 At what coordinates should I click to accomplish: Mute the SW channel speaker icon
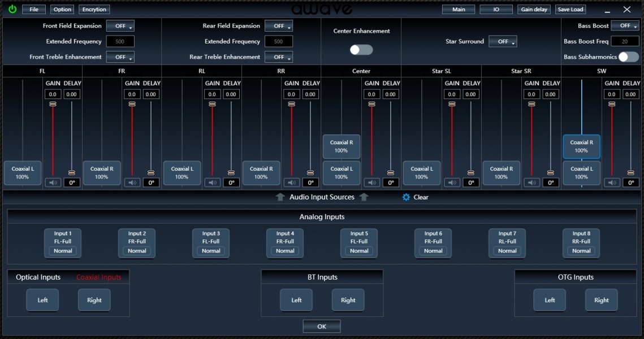(612, 182)
